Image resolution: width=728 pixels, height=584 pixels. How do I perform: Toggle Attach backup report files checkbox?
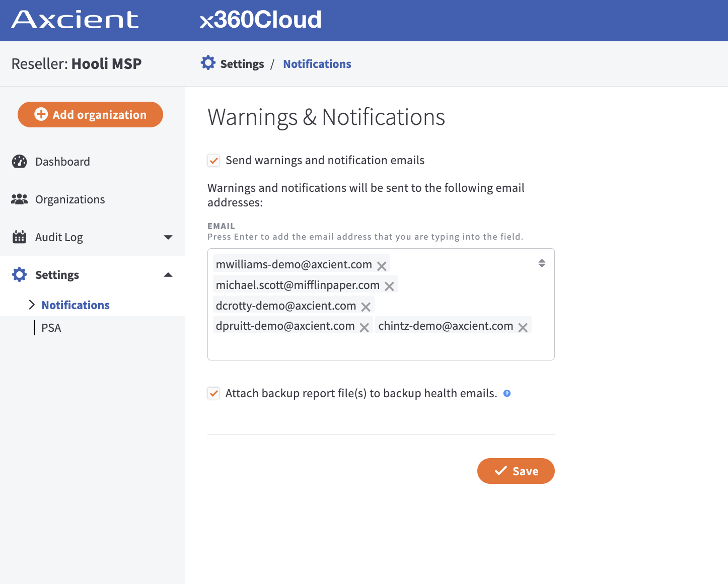[213, 393]
